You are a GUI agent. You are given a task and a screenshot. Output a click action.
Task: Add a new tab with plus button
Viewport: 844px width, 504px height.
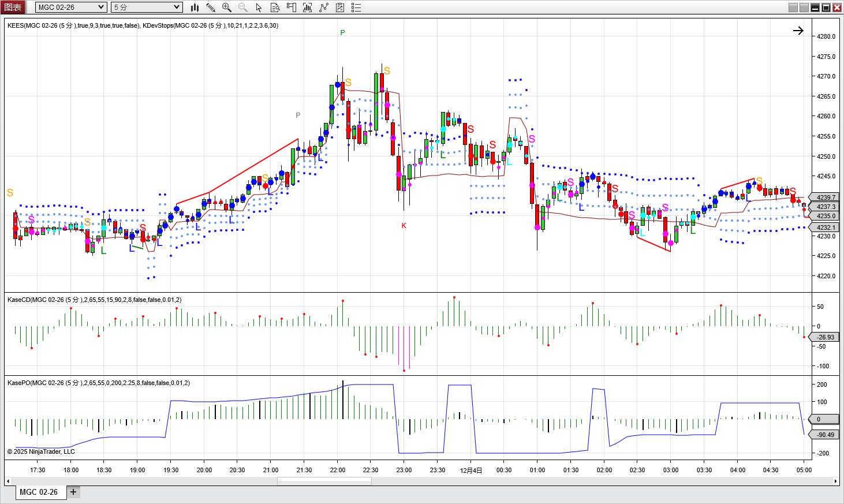click(73, 492)
